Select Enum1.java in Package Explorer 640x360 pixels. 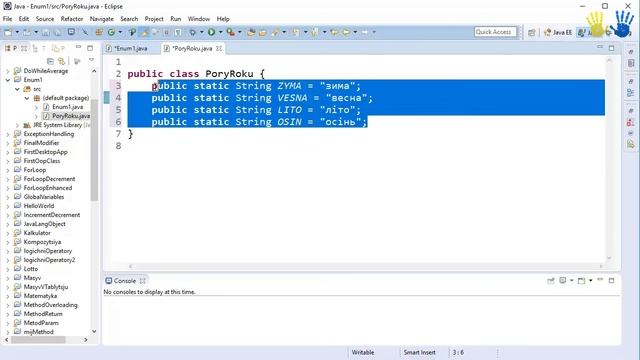point(67,107)
